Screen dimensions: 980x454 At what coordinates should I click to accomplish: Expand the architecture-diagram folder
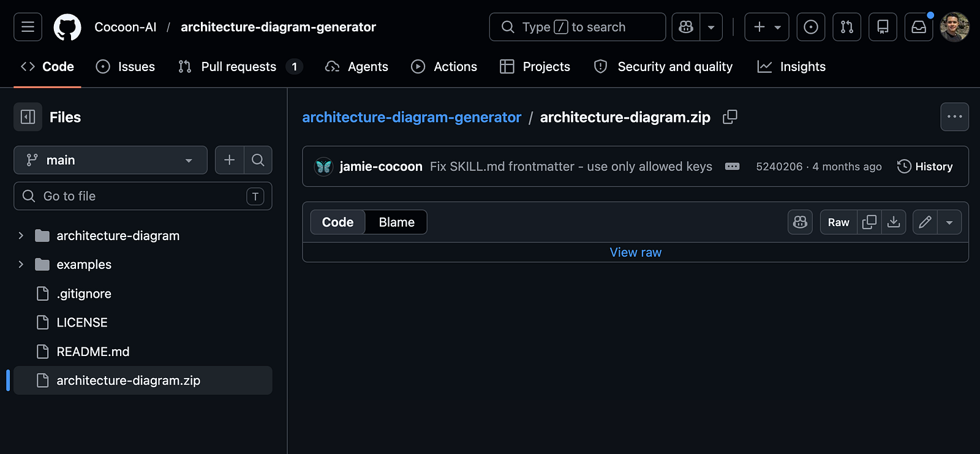pos(21,235)
